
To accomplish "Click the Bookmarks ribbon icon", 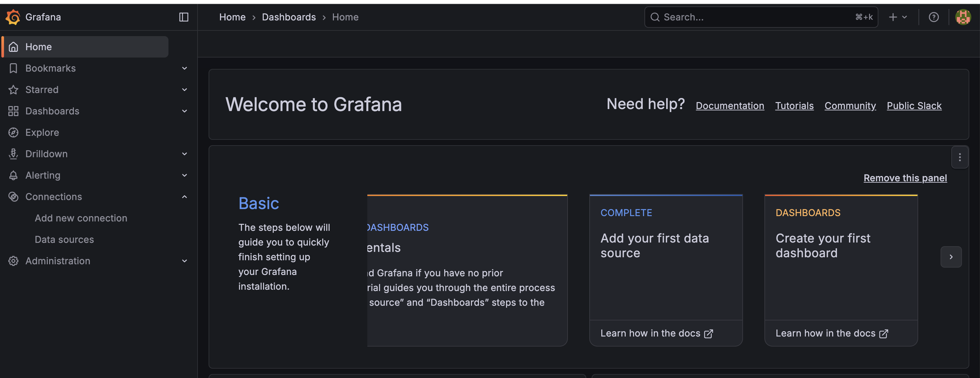I will [x=14, y=68].
